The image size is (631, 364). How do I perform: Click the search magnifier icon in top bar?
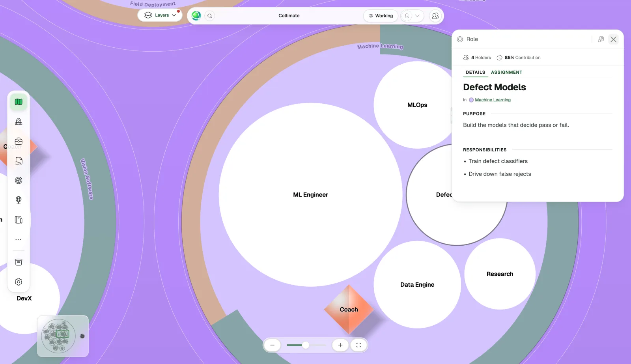(x=210, y=16)
